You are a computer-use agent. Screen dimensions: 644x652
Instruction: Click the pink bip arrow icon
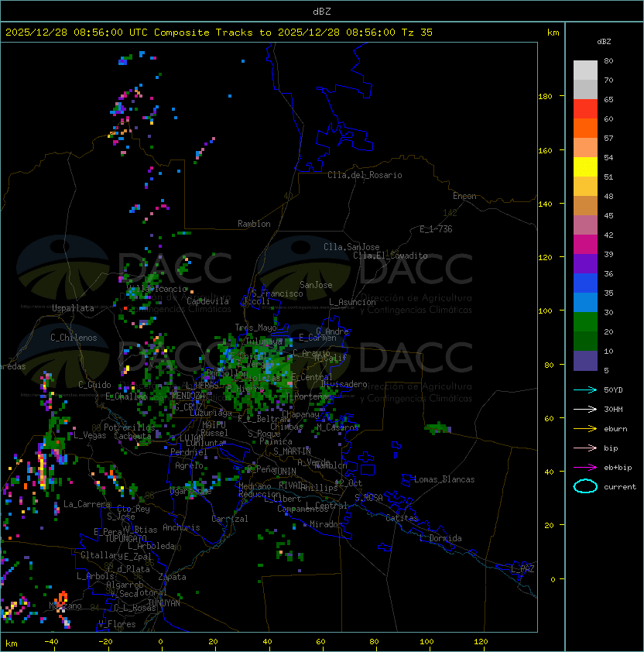point(585,448)
